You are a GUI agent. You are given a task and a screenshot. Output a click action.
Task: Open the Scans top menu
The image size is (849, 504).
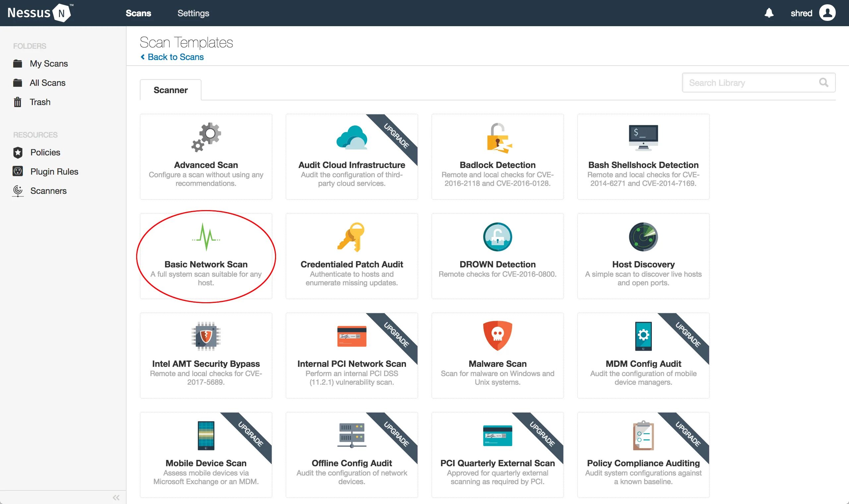point(138,13)
